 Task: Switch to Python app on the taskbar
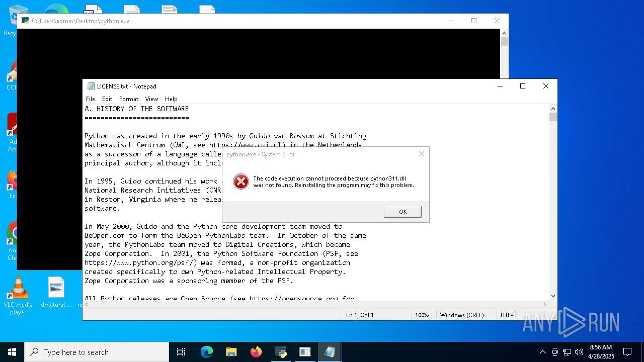(281, 352)
